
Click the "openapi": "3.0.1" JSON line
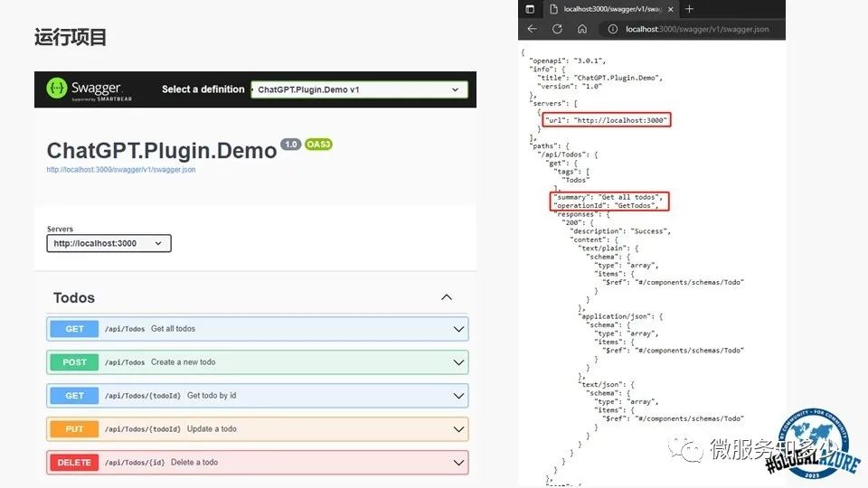pos(568,61)
